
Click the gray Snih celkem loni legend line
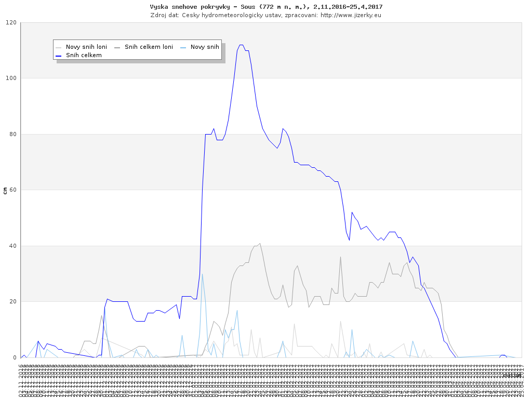pos(117,47)
